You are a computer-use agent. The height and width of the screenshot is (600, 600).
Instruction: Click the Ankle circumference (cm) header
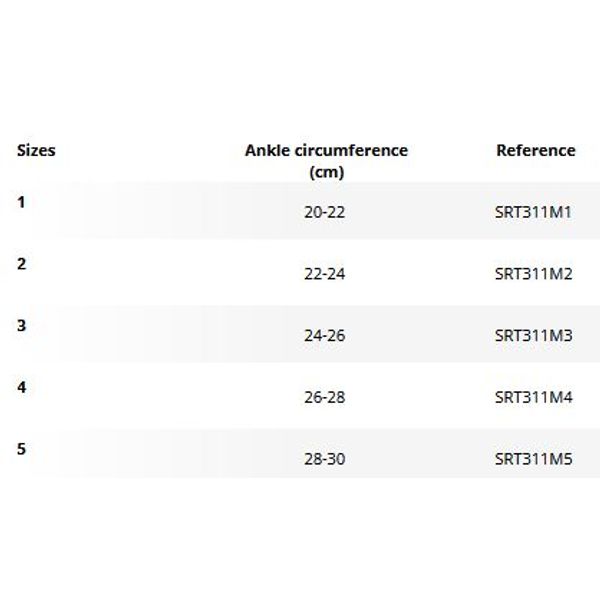pos(326,161)
